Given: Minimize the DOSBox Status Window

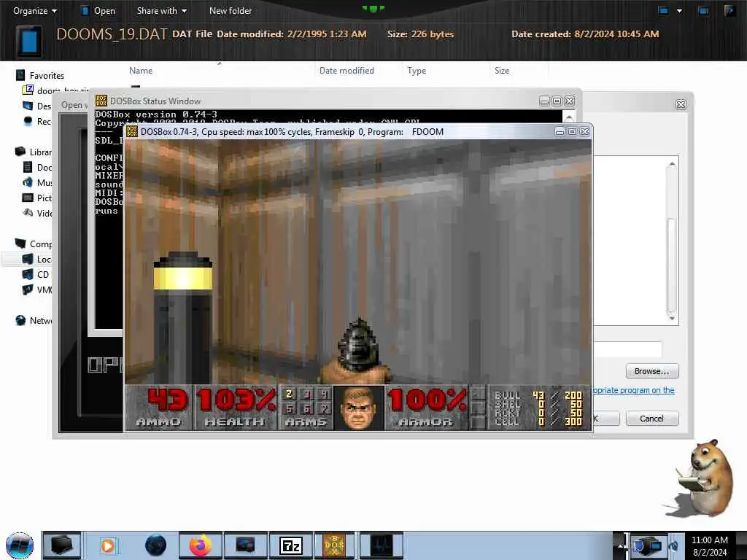Looking at the screenshot, I should pyautogui.click(x=544, y=101).
